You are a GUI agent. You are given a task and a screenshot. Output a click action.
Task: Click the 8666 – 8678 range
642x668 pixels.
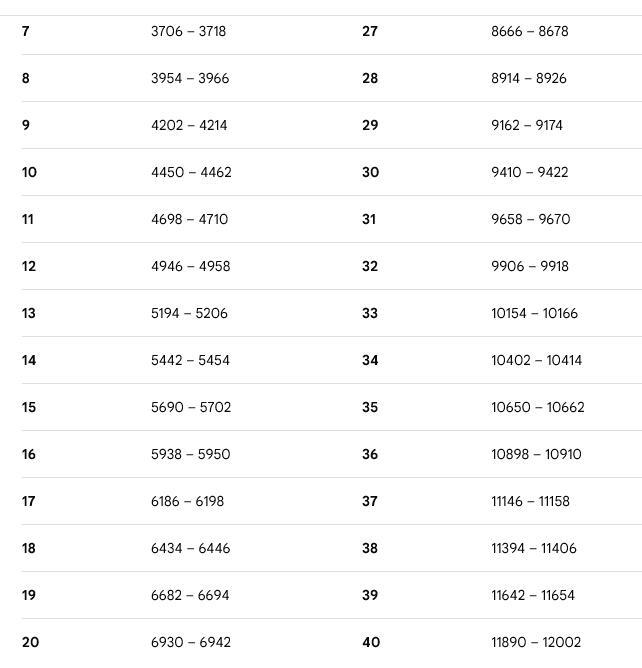[x=529, y=31]
